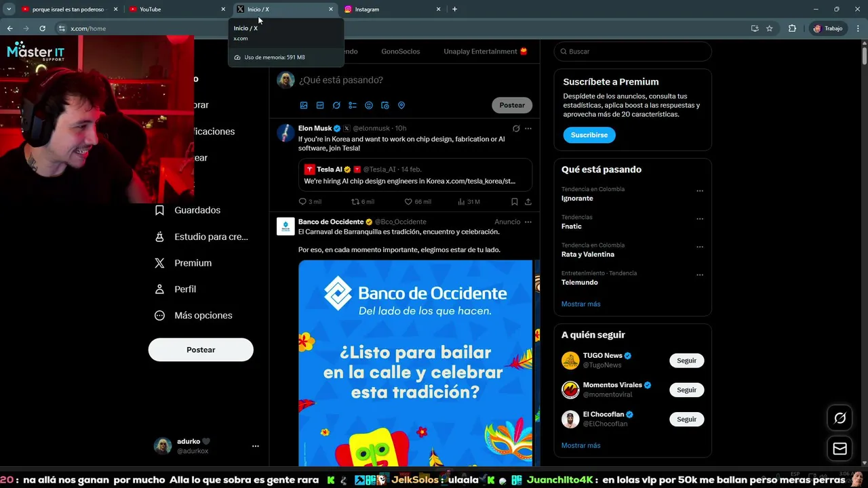The width and height of the screenshot is (868, 488).
Task: Schedule the post with calendar icon
Action: (x=385, y=106)
